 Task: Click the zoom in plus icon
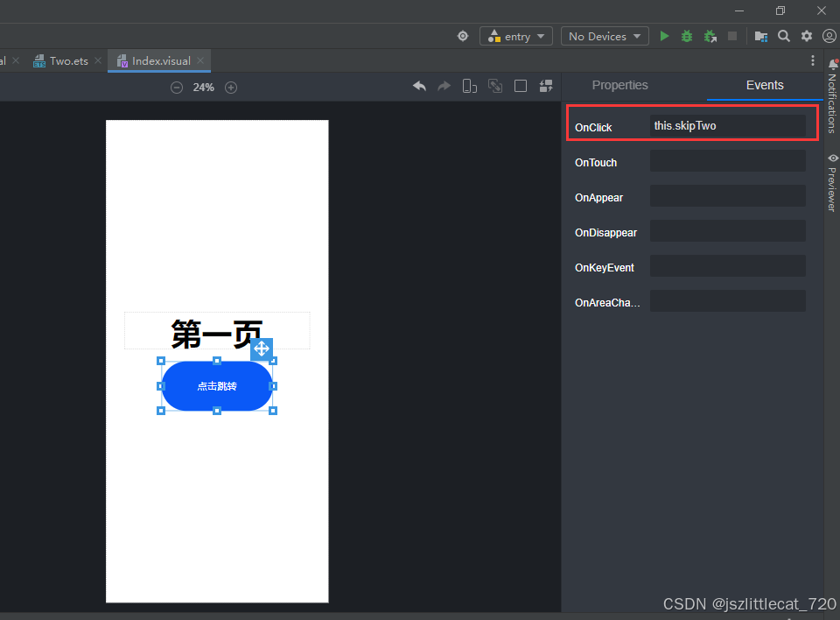click(231, 88)
